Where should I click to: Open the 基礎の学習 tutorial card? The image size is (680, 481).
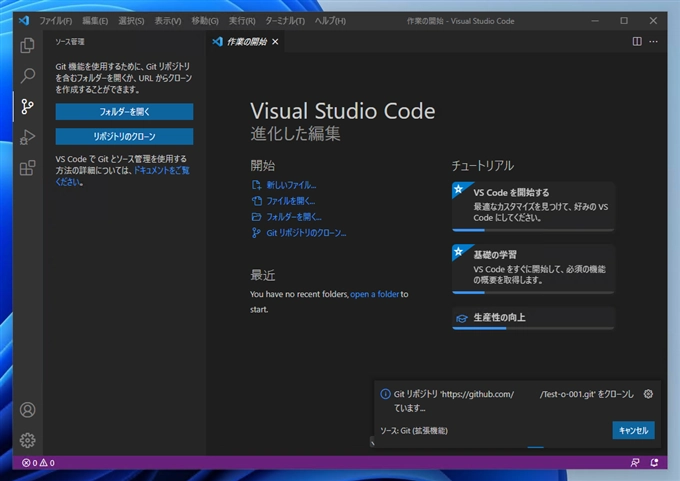(x=533, y=269)
